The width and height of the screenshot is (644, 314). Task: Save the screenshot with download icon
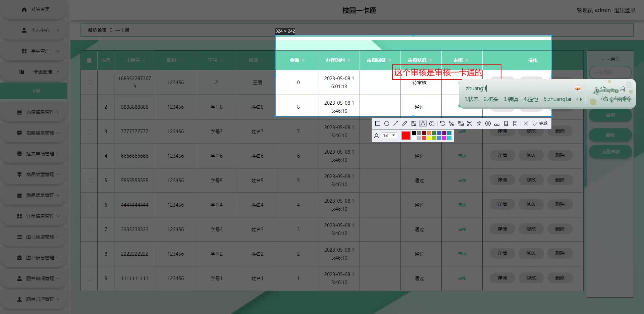coord(497,123)
